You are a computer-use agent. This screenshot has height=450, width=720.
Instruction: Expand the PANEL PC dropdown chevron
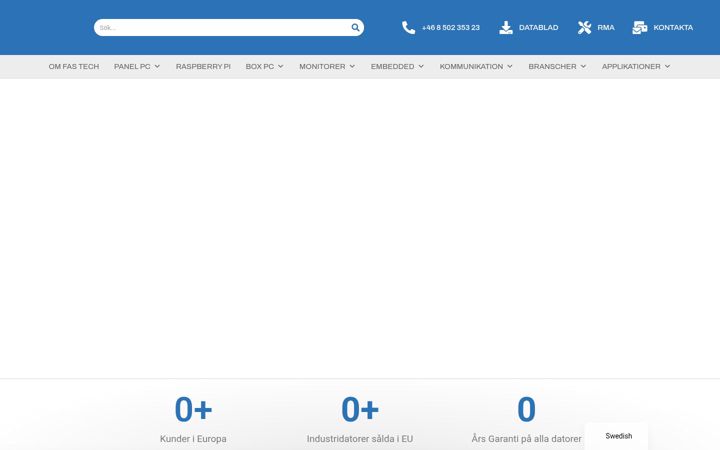157,67
